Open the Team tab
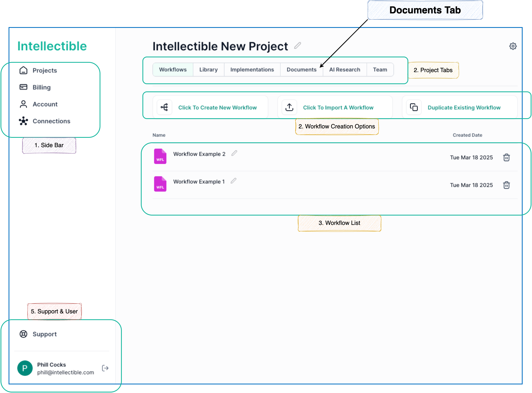532x393 pixels. 380,70
